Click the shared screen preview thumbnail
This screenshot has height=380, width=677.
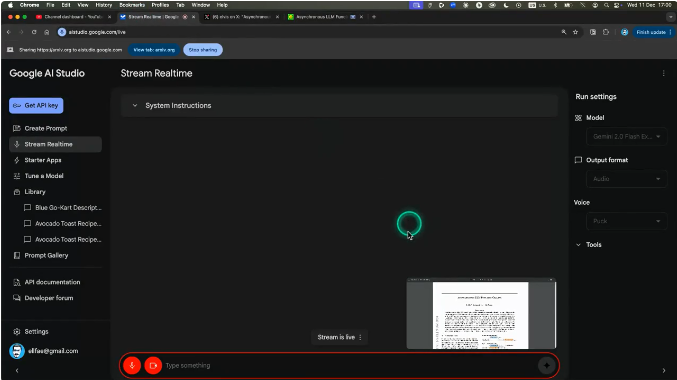481,314
